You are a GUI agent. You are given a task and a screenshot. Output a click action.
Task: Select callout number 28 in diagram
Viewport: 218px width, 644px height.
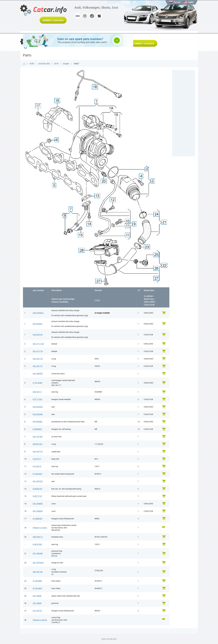[x=82, y=250]
